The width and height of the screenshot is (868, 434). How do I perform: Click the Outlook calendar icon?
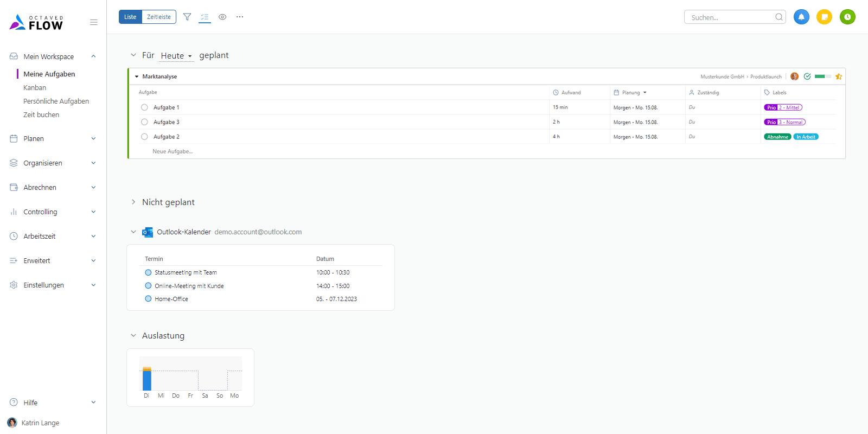point(148,232)
